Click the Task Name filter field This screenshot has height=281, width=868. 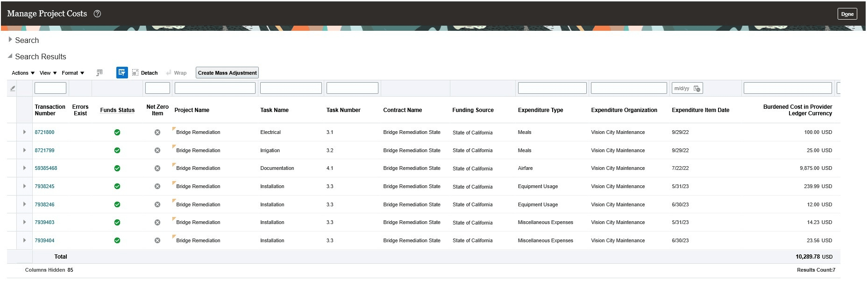click(x=291, y=88)
